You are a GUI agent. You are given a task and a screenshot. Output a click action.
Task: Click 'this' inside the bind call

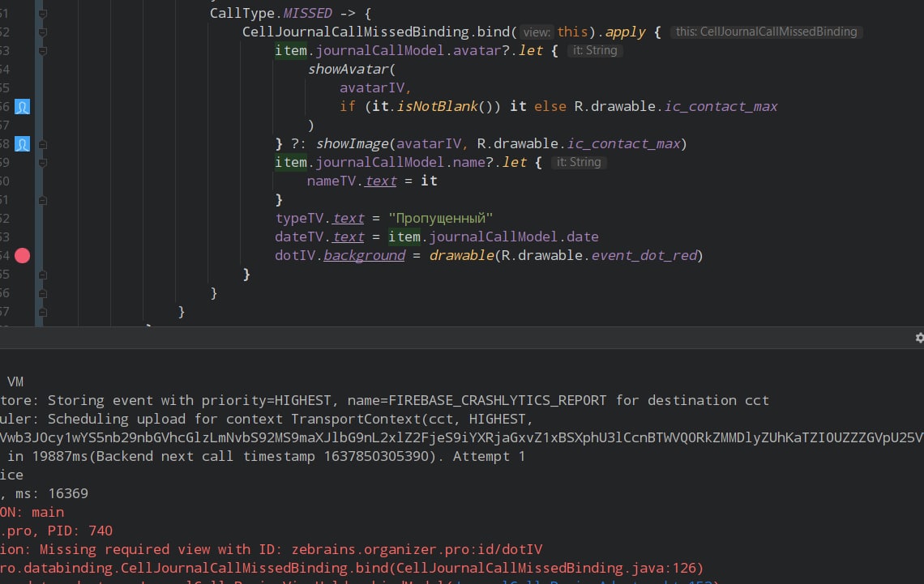pyautogui.click(x=572, y=32)
